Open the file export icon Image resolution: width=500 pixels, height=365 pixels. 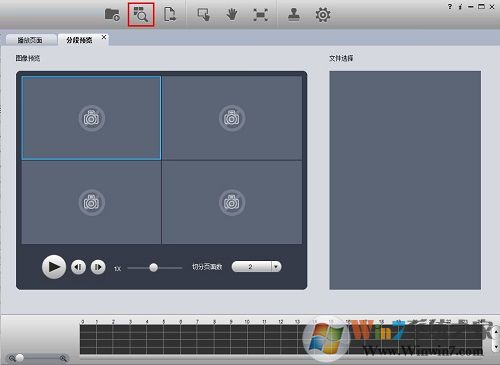170,15
